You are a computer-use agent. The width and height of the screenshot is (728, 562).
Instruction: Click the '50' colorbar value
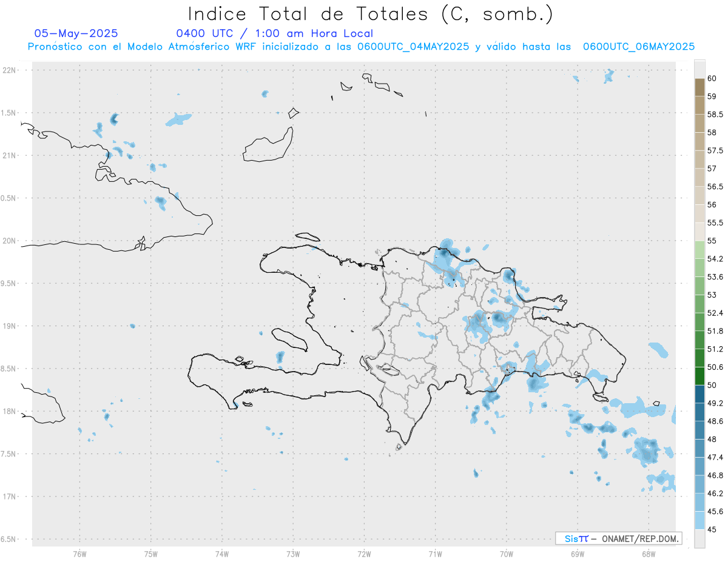pos(712,385)
